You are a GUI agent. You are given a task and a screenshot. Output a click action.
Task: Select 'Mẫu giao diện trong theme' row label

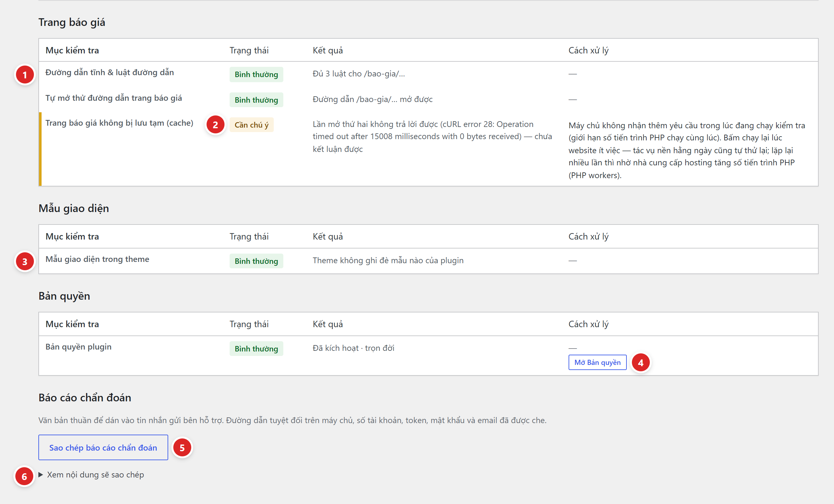98,259
